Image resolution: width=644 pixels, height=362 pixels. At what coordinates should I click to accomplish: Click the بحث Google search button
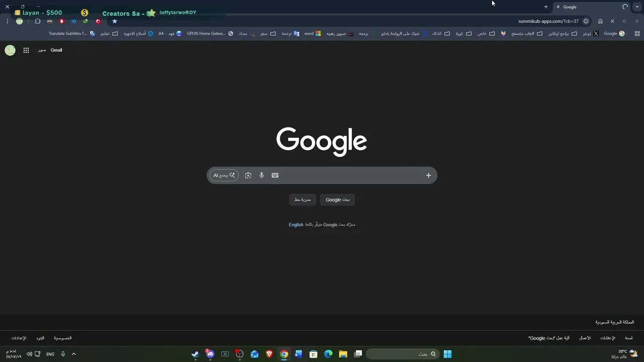[x=338, y=200]
